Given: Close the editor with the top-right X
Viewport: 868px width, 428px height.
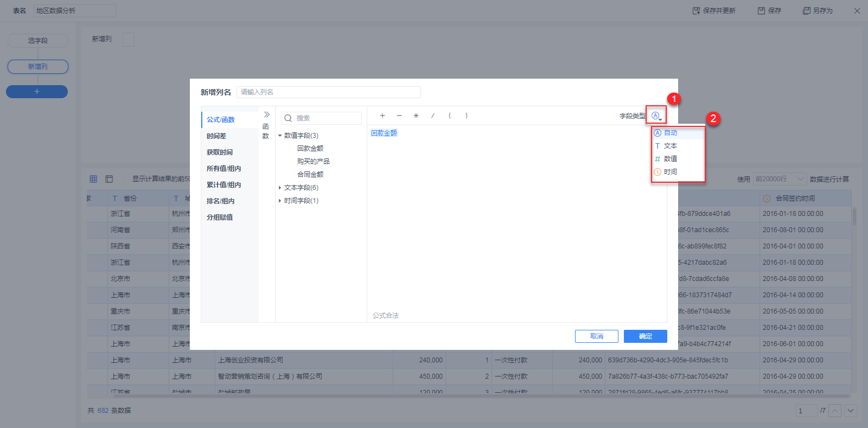Looking at the screenshot, I should [857, 11].
